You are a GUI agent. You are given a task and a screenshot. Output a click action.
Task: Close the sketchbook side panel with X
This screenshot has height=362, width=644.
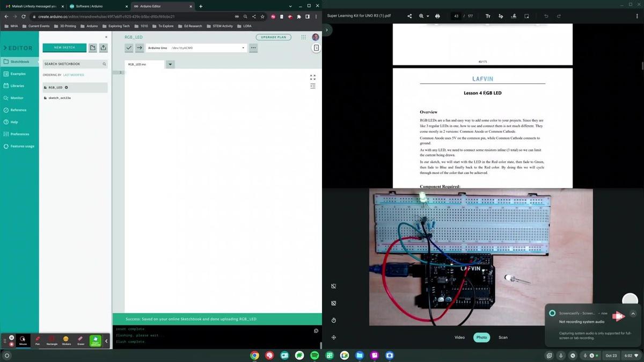(106, 37)
